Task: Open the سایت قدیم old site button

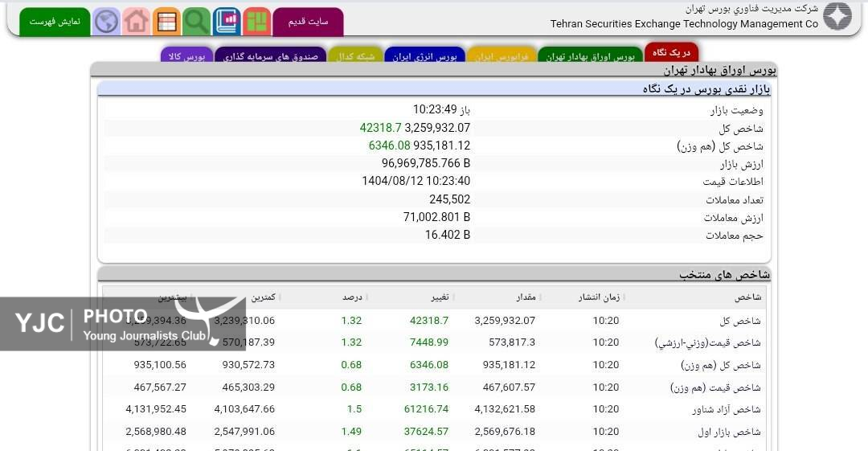Action: (x=308, y=22)
